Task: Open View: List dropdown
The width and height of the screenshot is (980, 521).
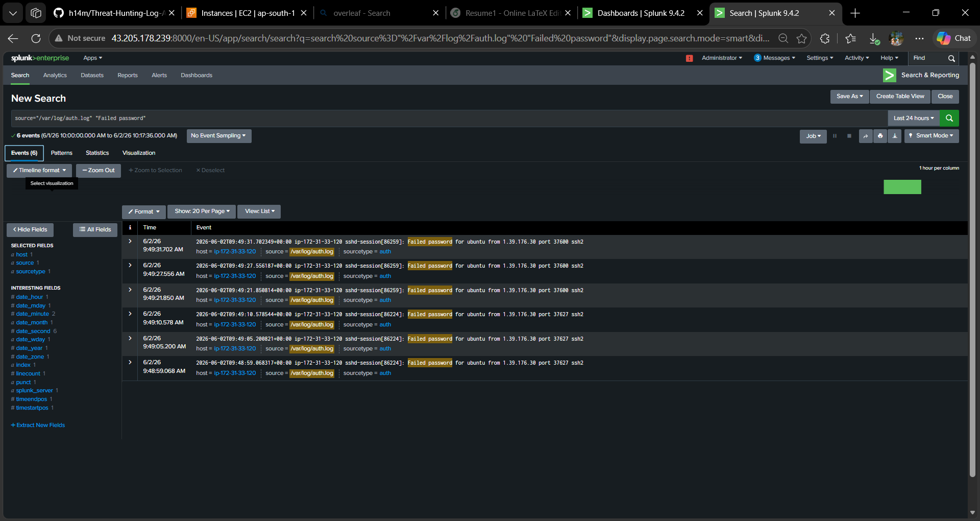Action: [259, 211]
